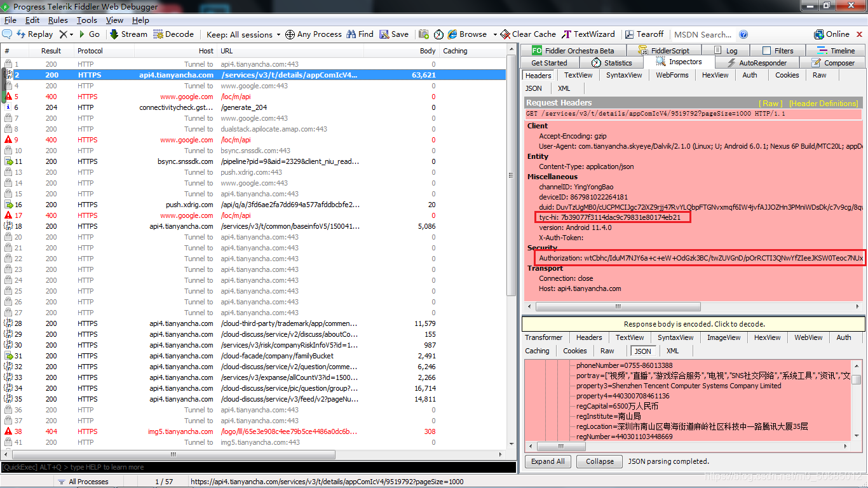This screenshot has width=868, height=488.
Task: Replay the selected session
Action: pos(35,34)
